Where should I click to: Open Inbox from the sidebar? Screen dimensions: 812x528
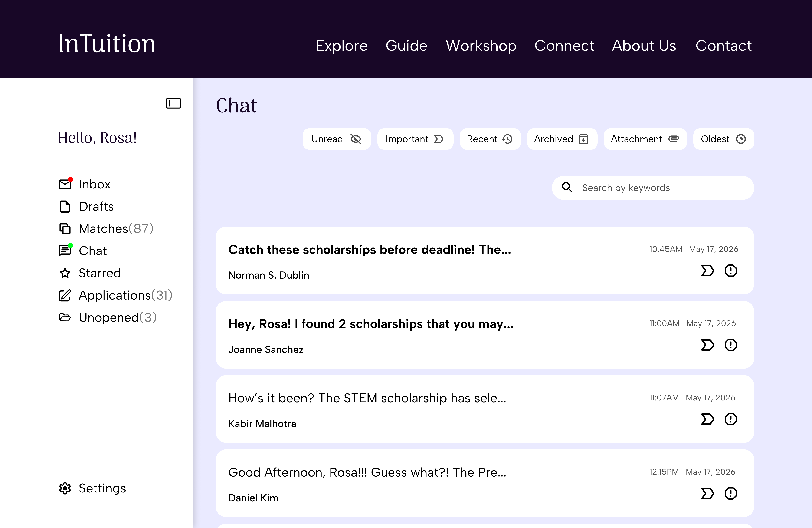tap(95, 184)
